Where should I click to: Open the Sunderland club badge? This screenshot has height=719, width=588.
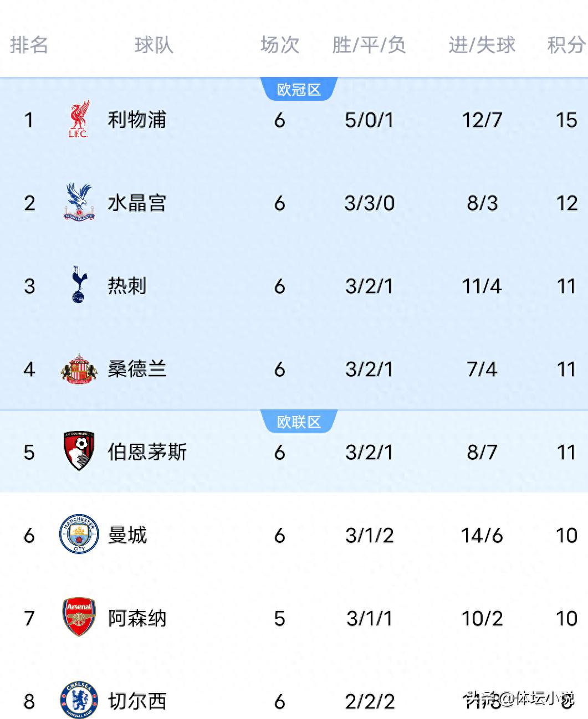pyautogui.click(x=78, y=369)
